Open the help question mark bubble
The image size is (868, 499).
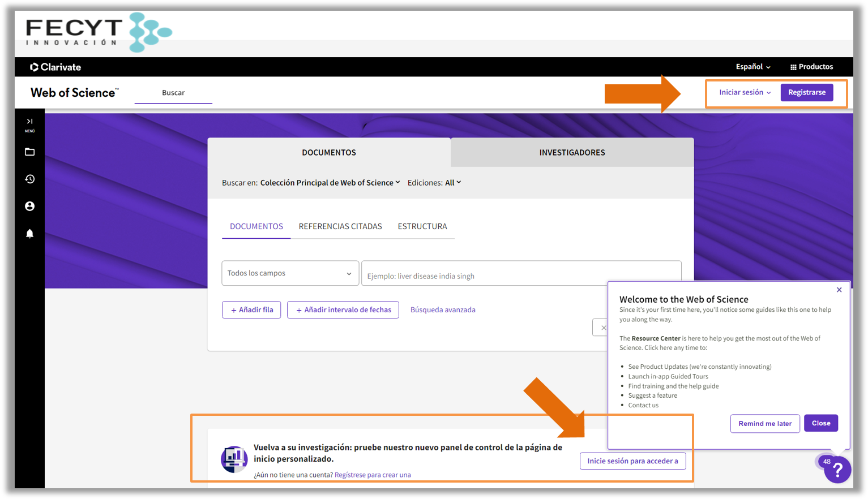(838, 470)
